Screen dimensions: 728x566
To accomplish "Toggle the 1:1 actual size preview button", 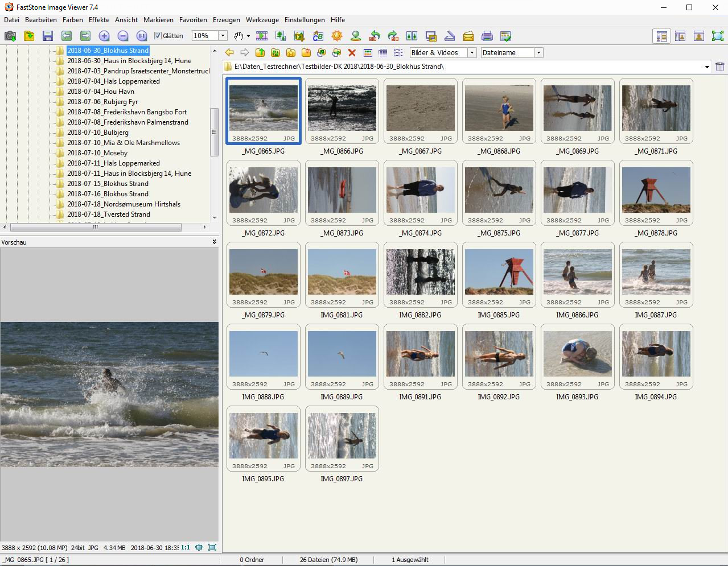I will coord(185,547).
